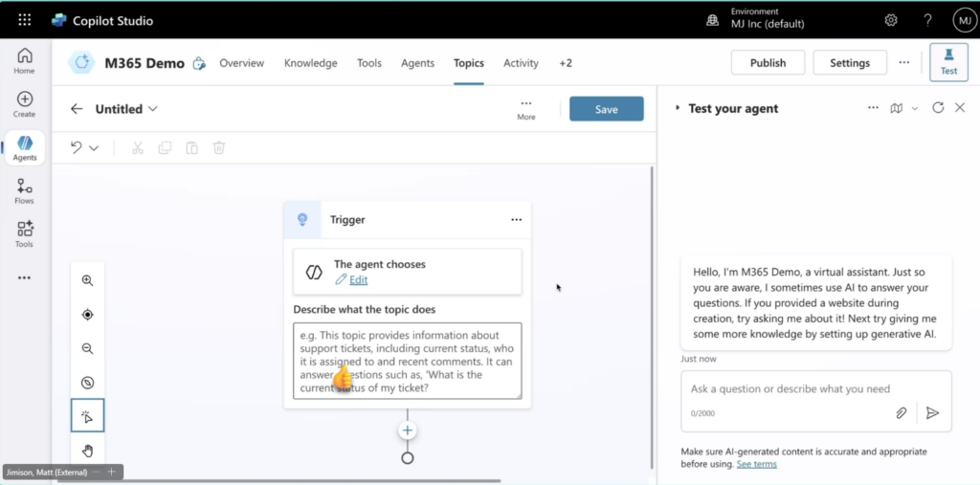
Task: Switch to the Knowledge tab
Action: click(x=311, y=63)
